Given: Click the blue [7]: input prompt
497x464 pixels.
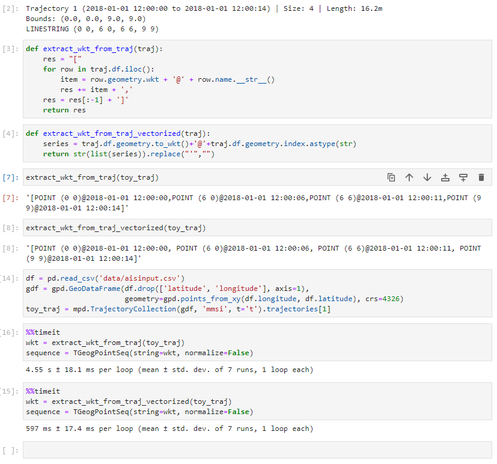Looking at the screenshot, I should tap(10, 178).
